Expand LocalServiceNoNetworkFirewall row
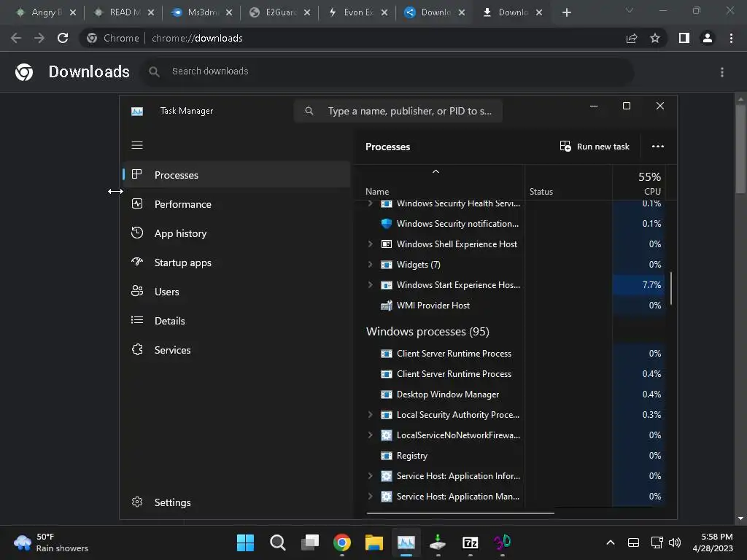 point(370,435)
